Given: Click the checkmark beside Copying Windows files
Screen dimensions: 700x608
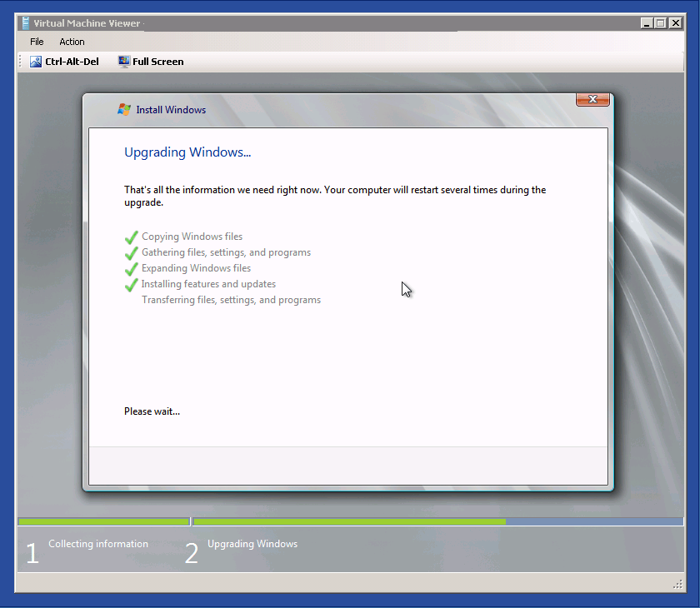Looking at the screenshot, I should point(132,237).
